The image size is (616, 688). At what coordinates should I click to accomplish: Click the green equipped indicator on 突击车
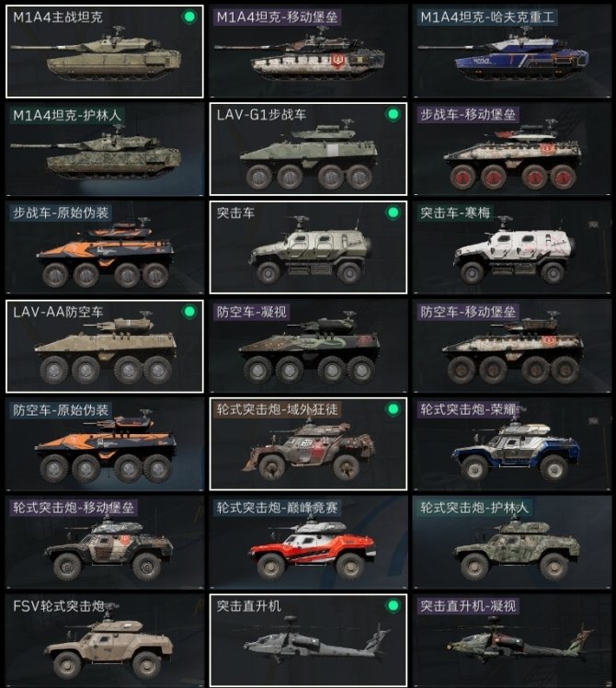coord(394,212)
